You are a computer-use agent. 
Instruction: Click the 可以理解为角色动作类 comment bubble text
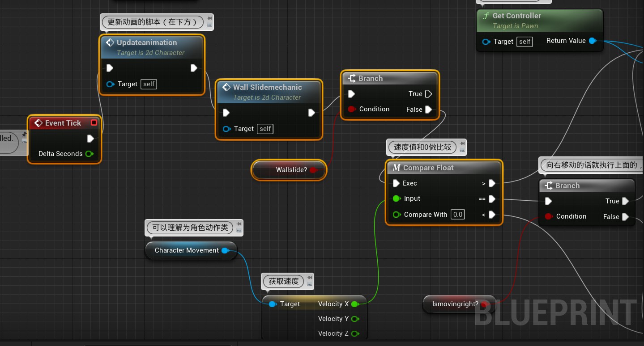[190, 228]
